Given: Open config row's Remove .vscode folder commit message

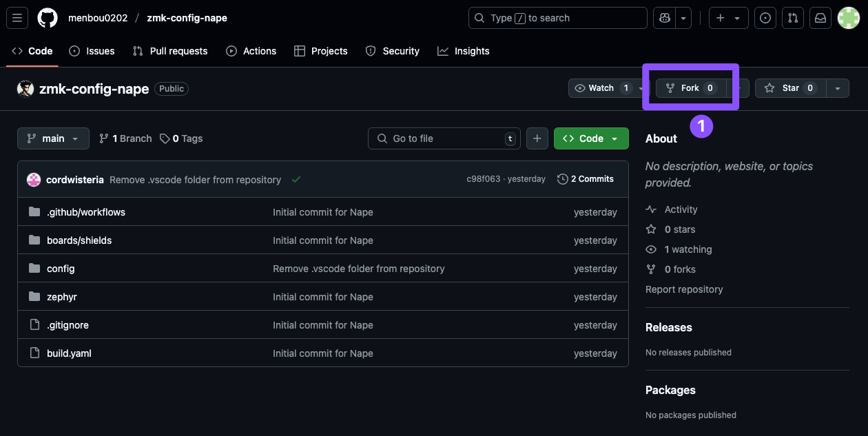Looking at the screenshot, I should click(x=359, y=269).
